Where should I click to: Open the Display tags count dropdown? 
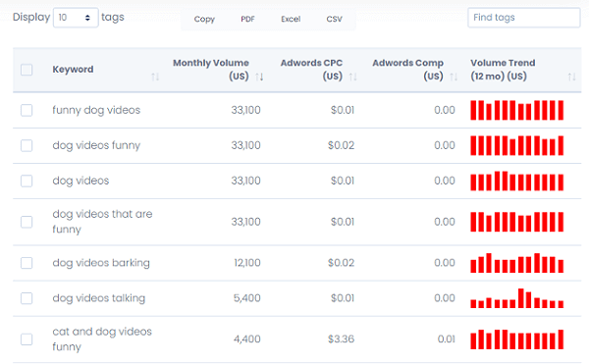pos(76,18)
